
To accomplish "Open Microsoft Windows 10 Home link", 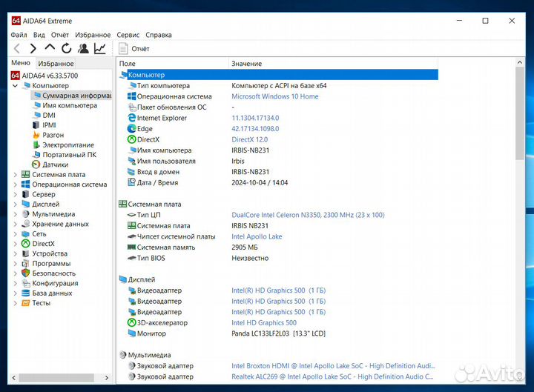I will click(274, 96).
